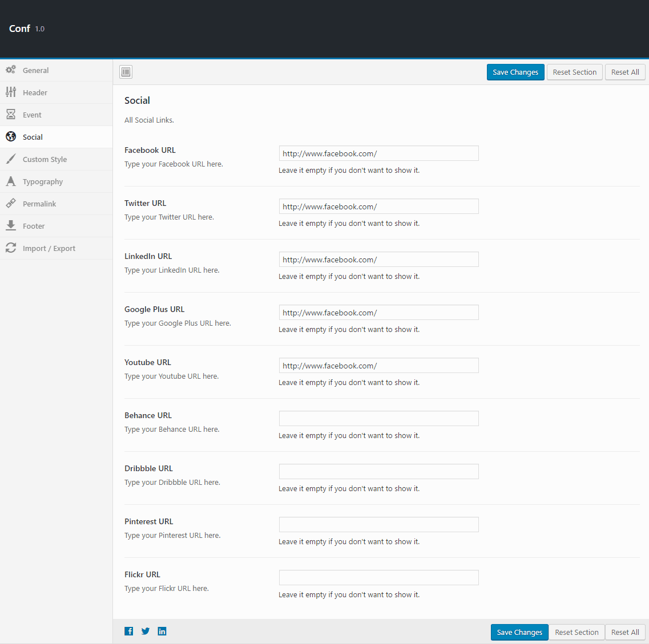
Task: Click the Twitter bird icon in the footer bar
Action: 146,631
